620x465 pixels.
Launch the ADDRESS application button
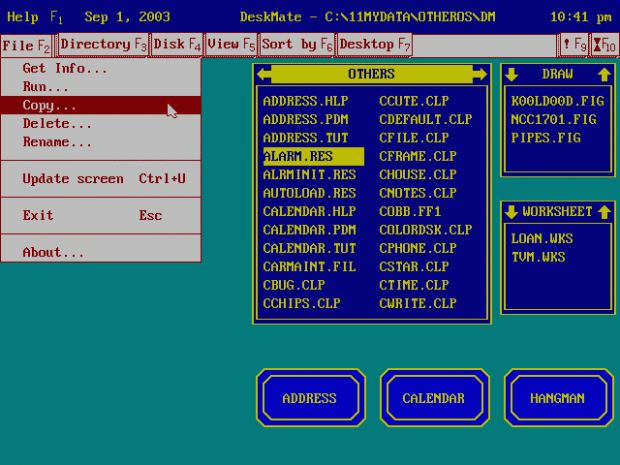(309, 398)
